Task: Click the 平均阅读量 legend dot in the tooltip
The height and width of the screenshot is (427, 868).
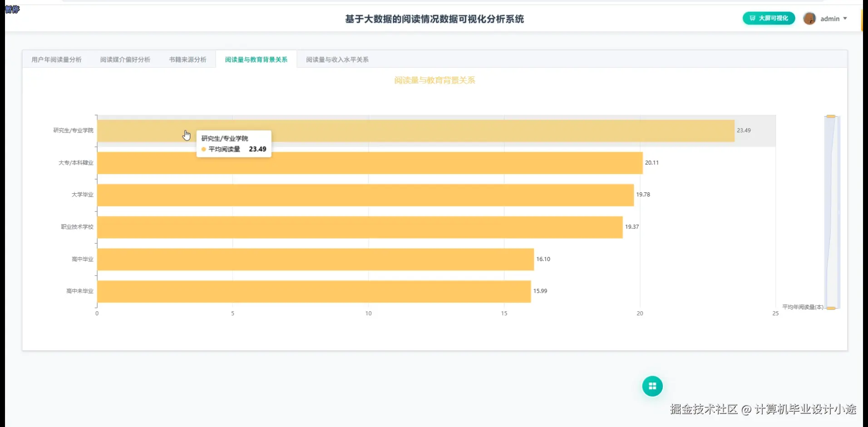Action: point(203,149)
